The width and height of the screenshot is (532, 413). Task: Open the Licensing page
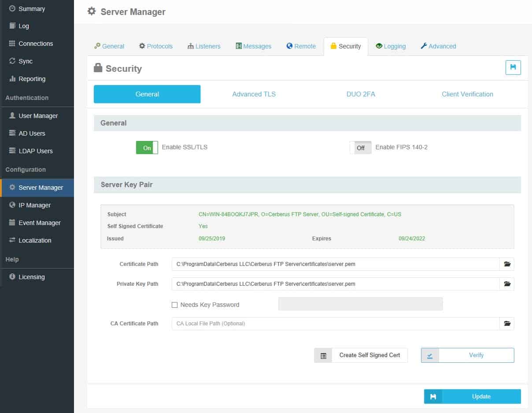point(31,277)
